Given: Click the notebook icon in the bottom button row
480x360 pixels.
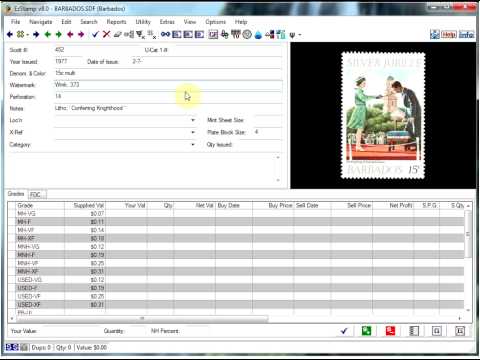Looking at the screenshot, I should [x=414, y=331].
